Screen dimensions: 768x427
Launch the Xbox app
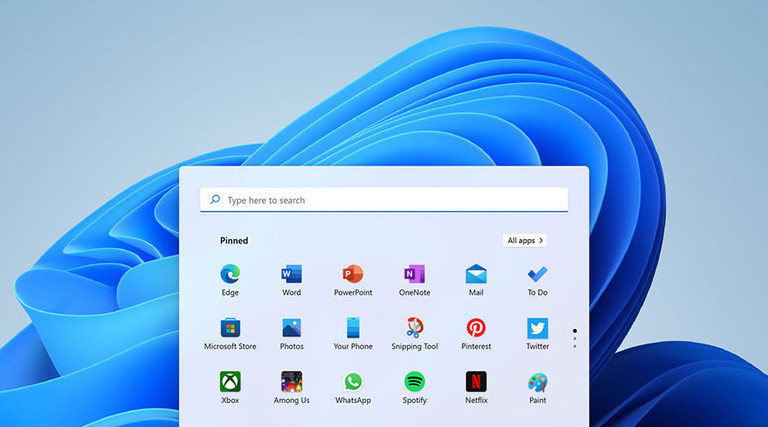(x=230, y=387)
